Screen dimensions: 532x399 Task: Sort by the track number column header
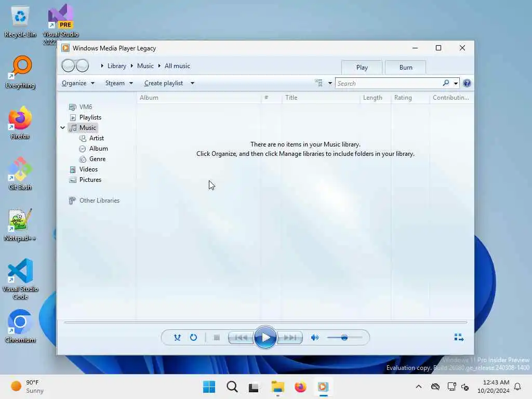pyautogui.click(x=271, y=98)
